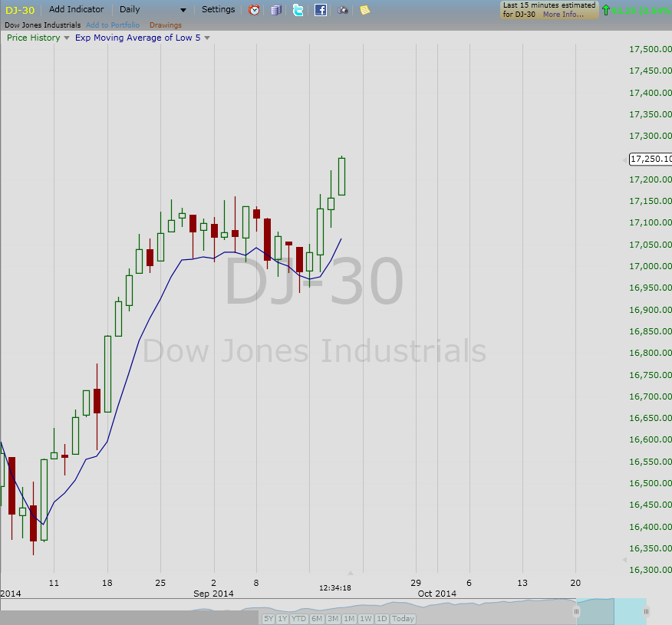672x625 pixels.
Task: Select the 5Y range button
Action: (x=268, y=619)
